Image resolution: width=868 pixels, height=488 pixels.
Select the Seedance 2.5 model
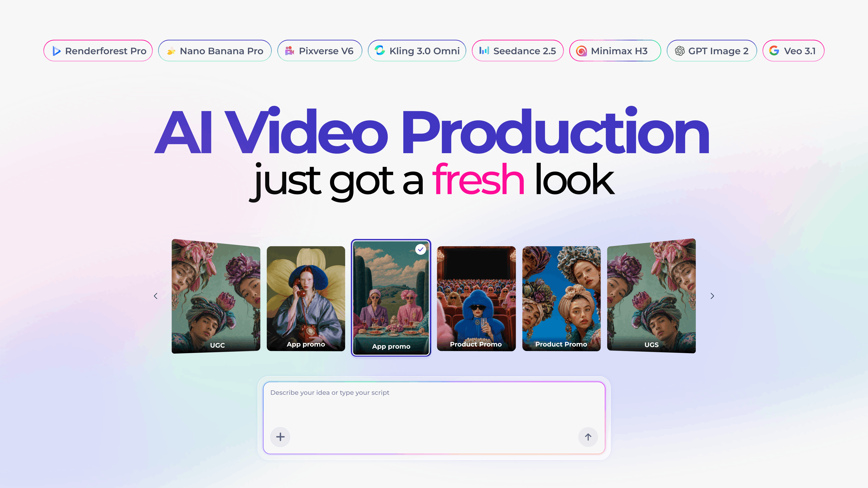tap(518, 51)
